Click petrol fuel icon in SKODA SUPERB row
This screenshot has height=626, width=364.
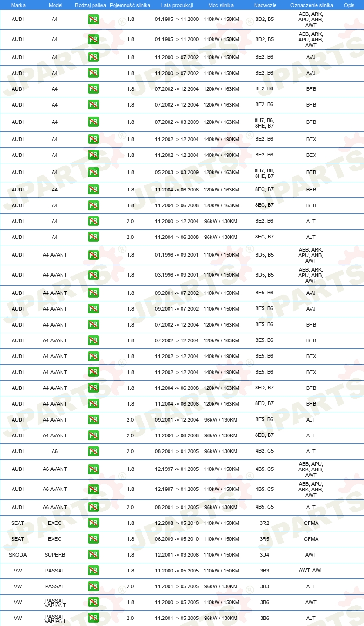[93, 555]
